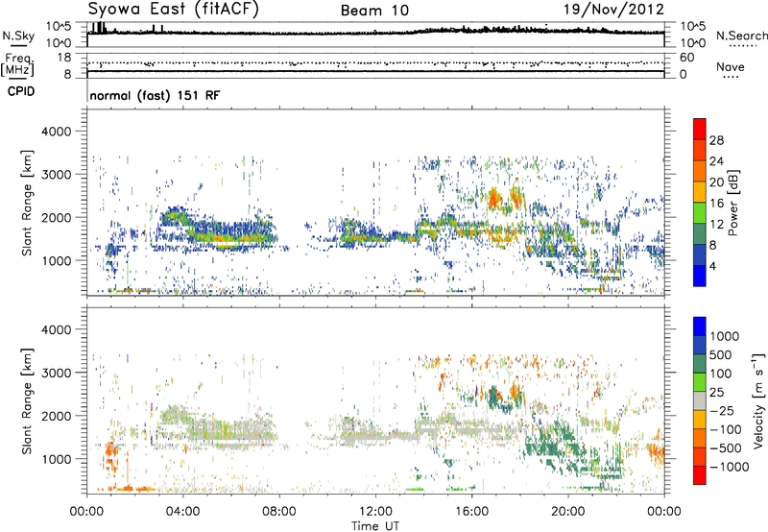Click the '20' label on Power colorbar

[716, 182]
